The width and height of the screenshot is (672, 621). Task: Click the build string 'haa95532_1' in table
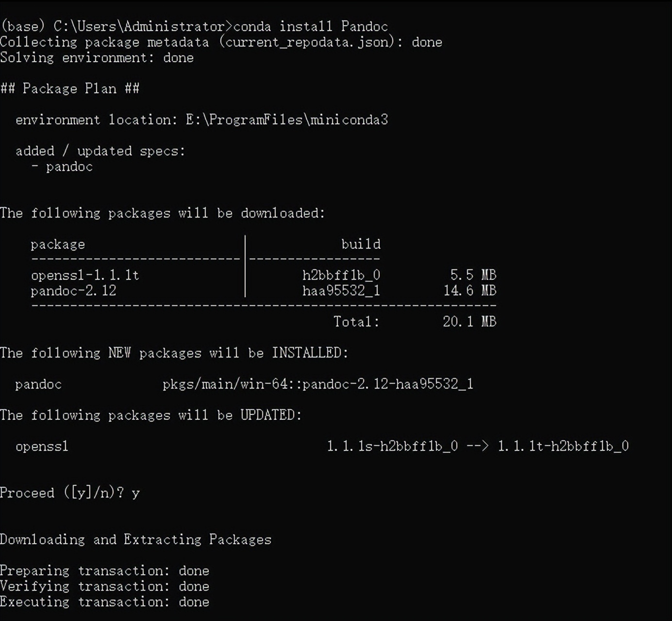[341, 291]
